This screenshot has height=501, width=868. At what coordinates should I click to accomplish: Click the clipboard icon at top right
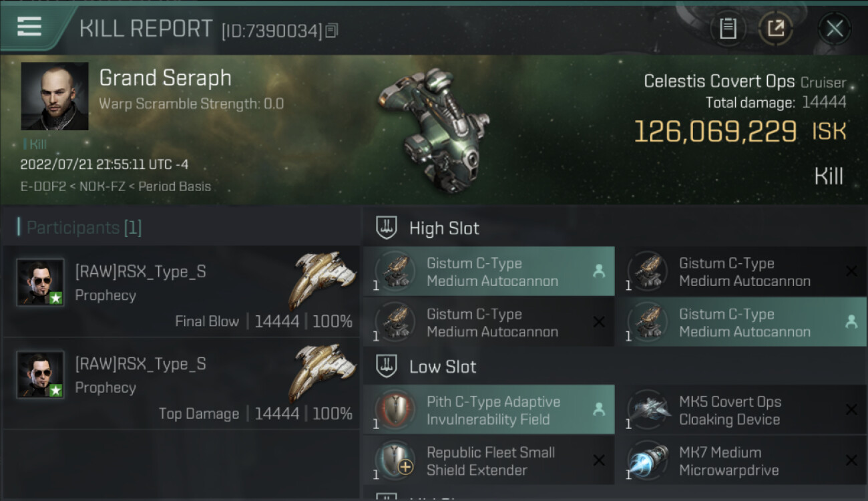point(728,29)
